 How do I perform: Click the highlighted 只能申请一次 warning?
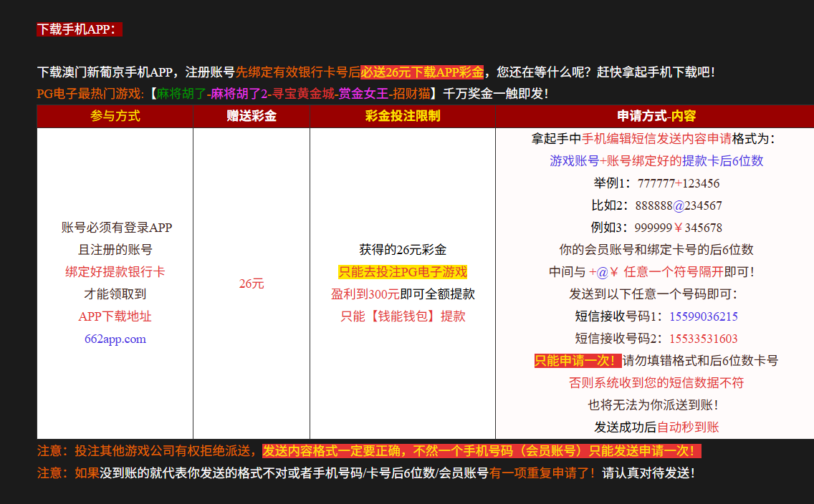(x=577, y=361)
